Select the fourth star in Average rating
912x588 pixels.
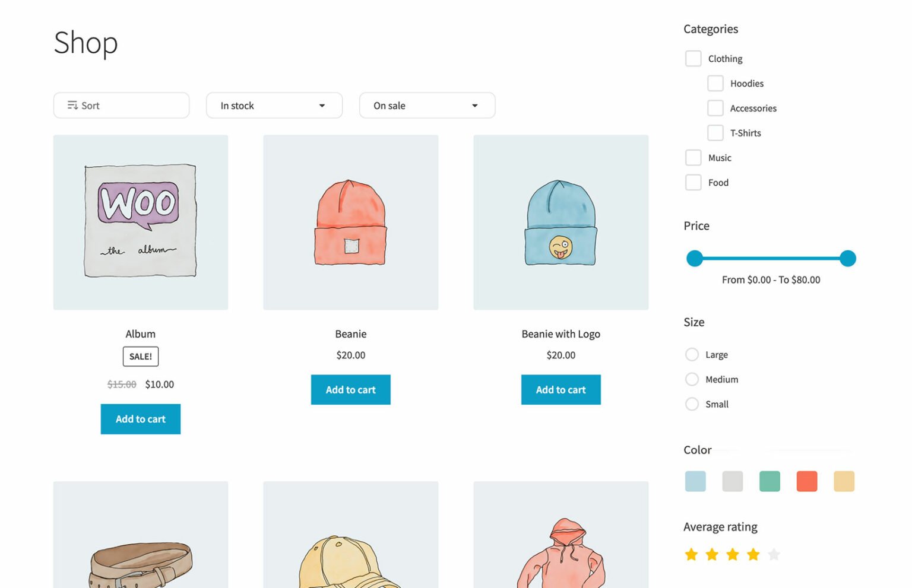pyautogui.click(x=753, y=554)
